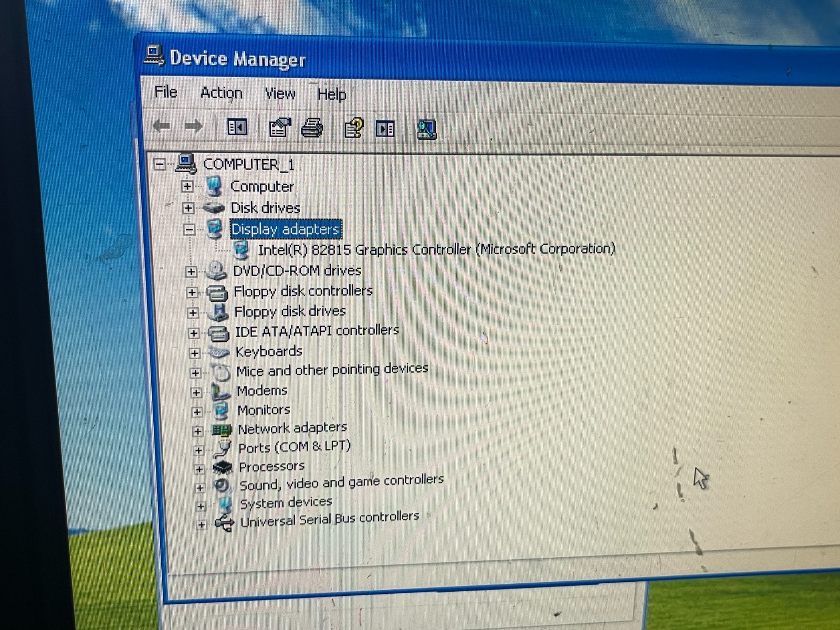This screenshot has width=840, height=630.
Task: Select the Modems label
Action: (x=262, y=391)
